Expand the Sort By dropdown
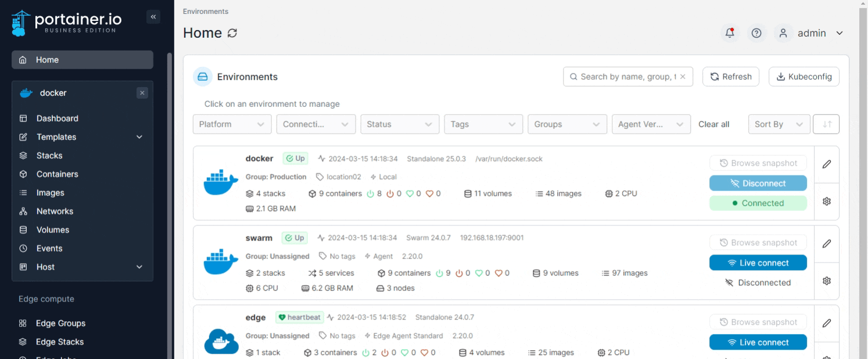 point(779,124)
